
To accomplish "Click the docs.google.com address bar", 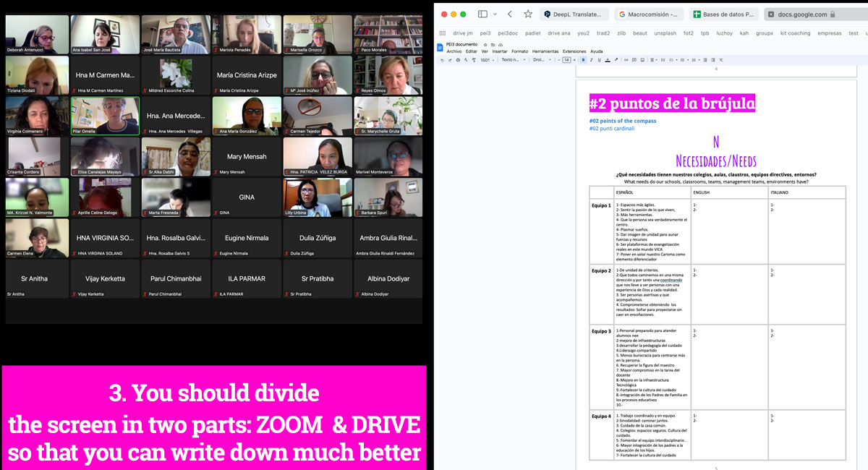I will tap(816, 14).
